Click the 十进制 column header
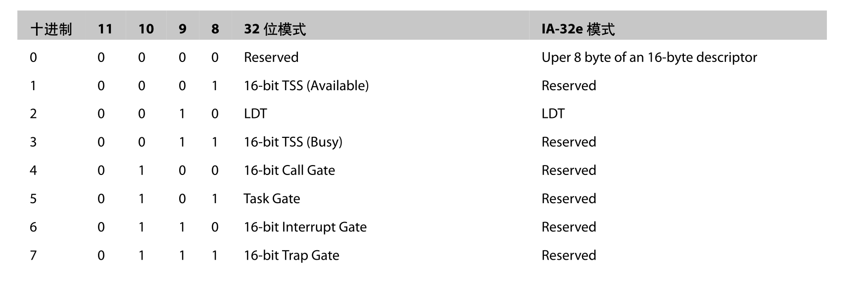This screenshot has width=868, height=281. 51,29
